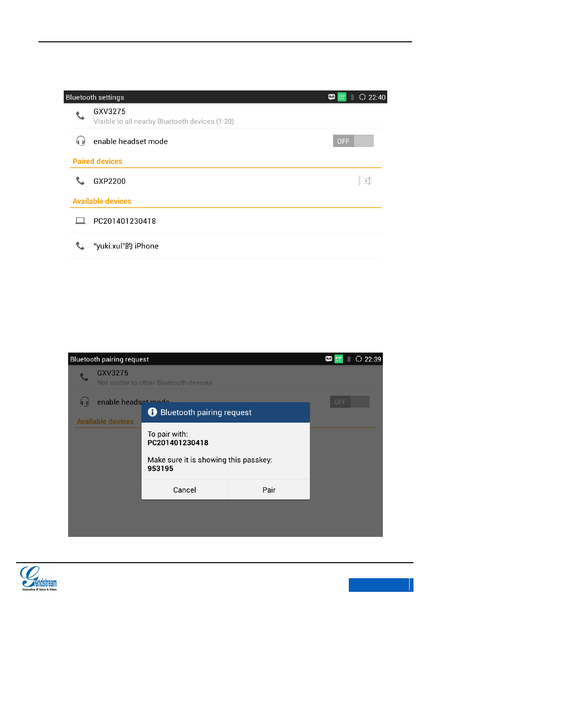Click Bluetooth icon in pairing request status bar

point(349,359)
